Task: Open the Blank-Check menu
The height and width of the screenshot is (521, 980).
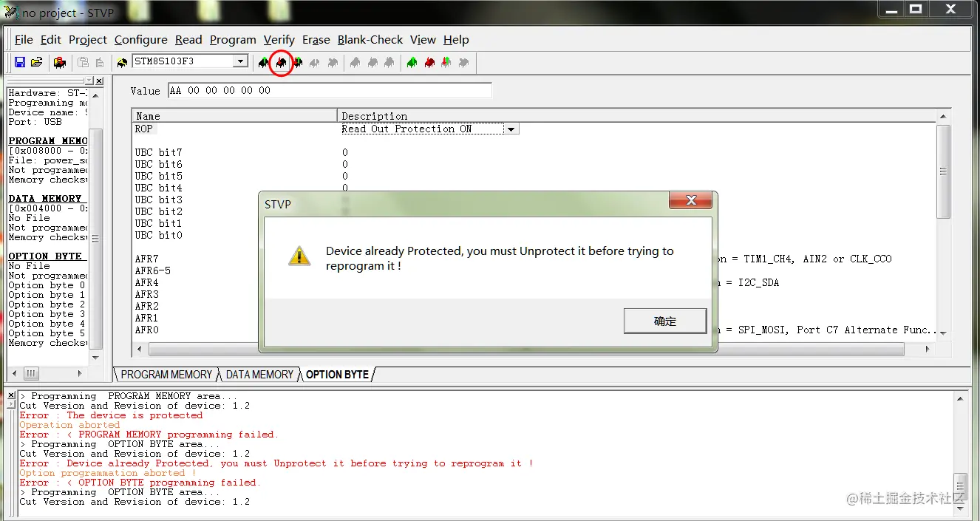Action: [370, 40]
